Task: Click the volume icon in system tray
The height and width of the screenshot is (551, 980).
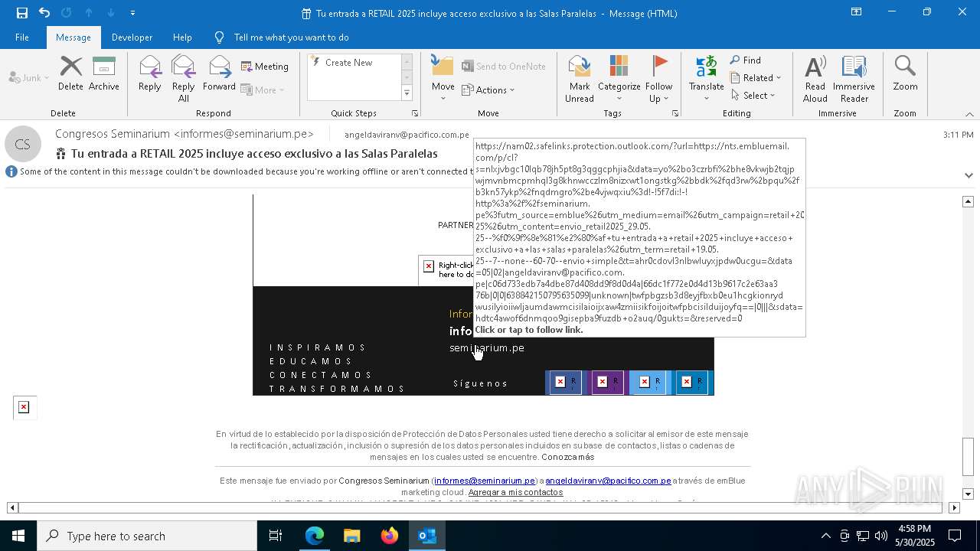Action: click(x=881, y=536)
